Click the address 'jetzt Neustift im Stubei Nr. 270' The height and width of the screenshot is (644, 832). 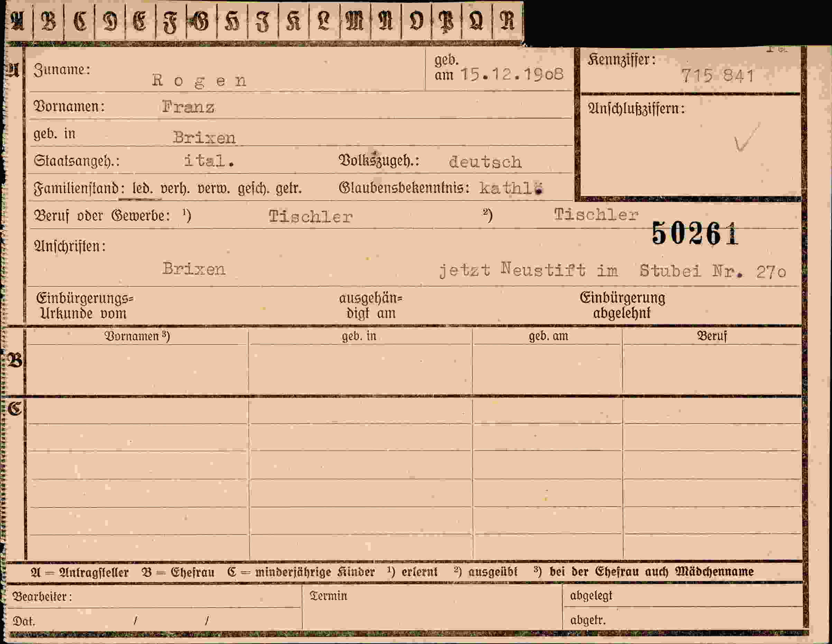point(613,270)
